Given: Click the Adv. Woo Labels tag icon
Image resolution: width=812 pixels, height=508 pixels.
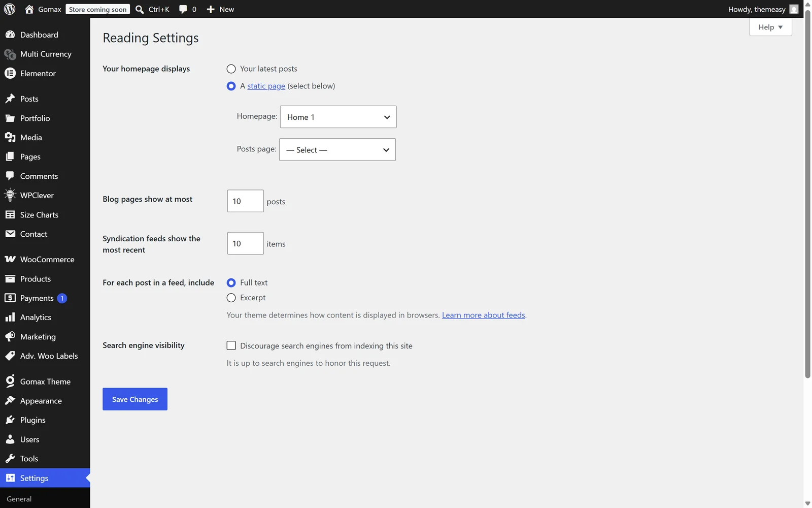Looking at the screenshot, I should (10, 356).
